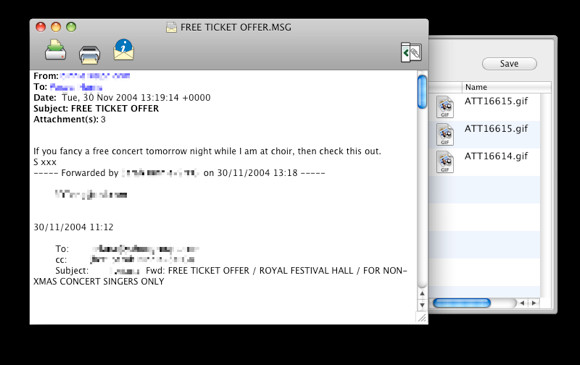Zoom window using the green button

71,27
